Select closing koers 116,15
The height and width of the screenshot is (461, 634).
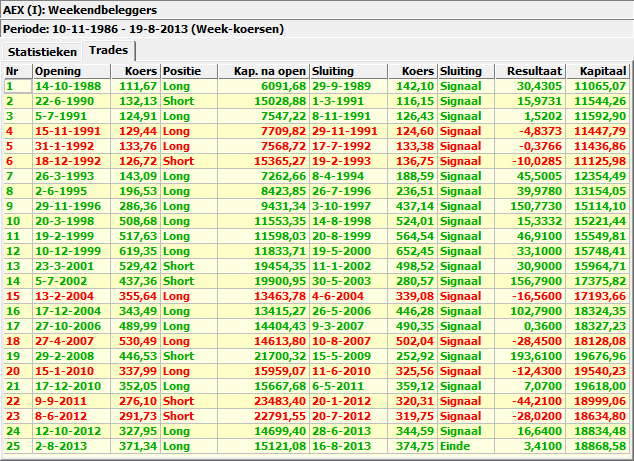click(x=415, y=101)
